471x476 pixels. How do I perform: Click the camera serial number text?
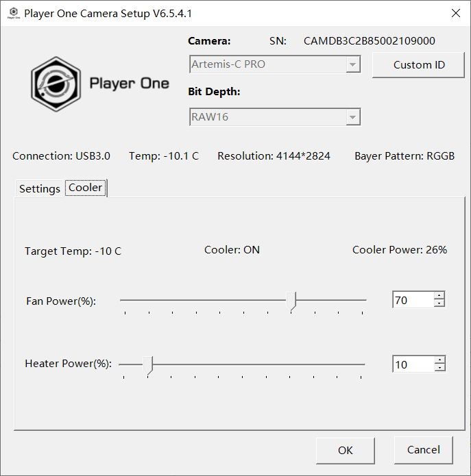(369, 41)
